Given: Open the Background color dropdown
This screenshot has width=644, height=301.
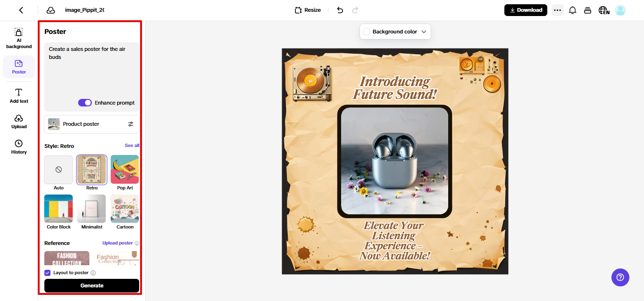Looking at the screenshot, I should click(395, 31).
